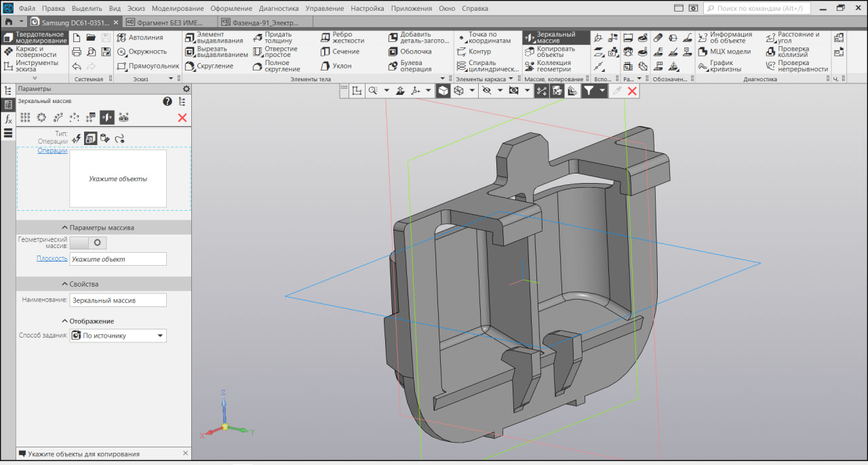Screen dimensions: 868x465
Task: Open the Моделирование menu
Action: pos(178,9)
